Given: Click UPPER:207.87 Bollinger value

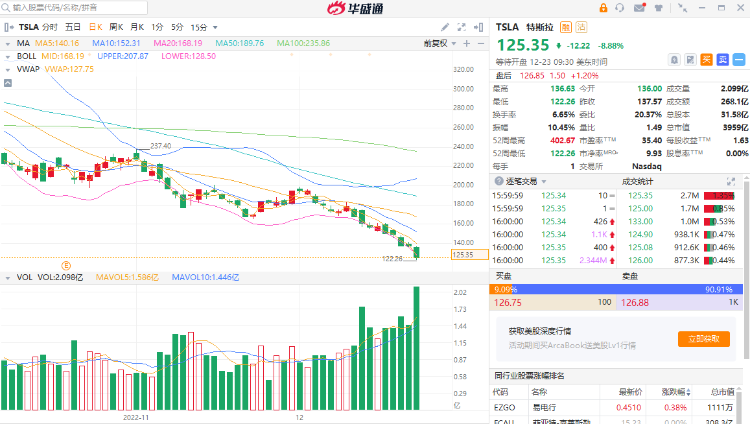Looking at the screenshot, I should click(x=123, y=56).
